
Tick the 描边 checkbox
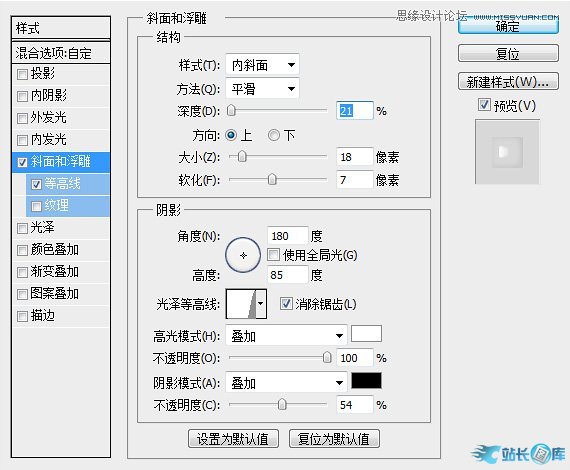pyautogui.click(x=22, y=316)
